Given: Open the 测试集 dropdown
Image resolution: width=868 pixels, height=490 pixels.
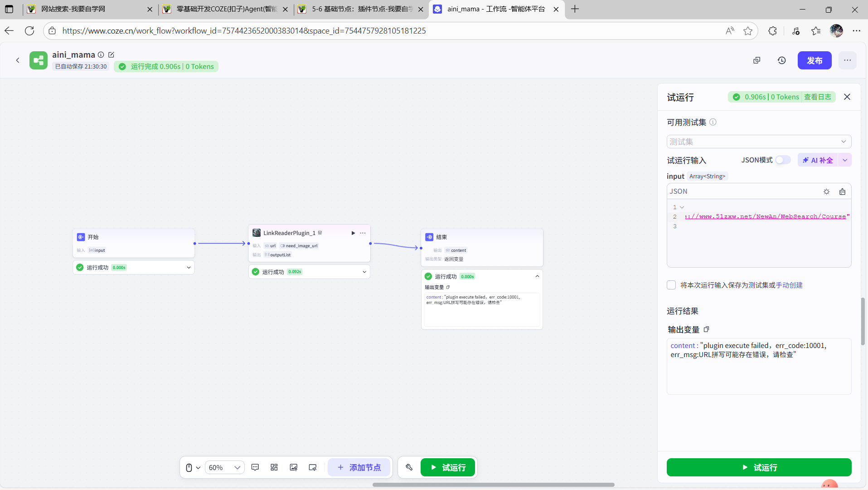Looking at the screenshot, I should [x=758, y=142].
